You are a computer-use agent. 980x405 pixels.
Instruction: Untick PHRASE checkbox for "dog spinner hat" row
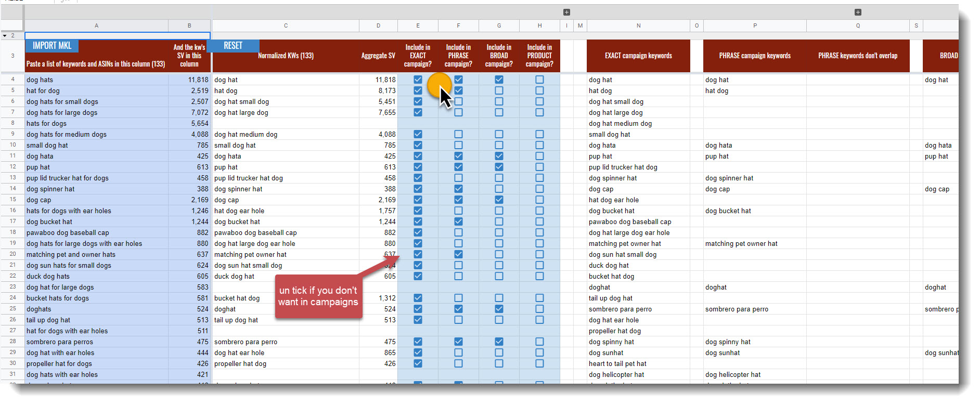(x=458, y=189)
